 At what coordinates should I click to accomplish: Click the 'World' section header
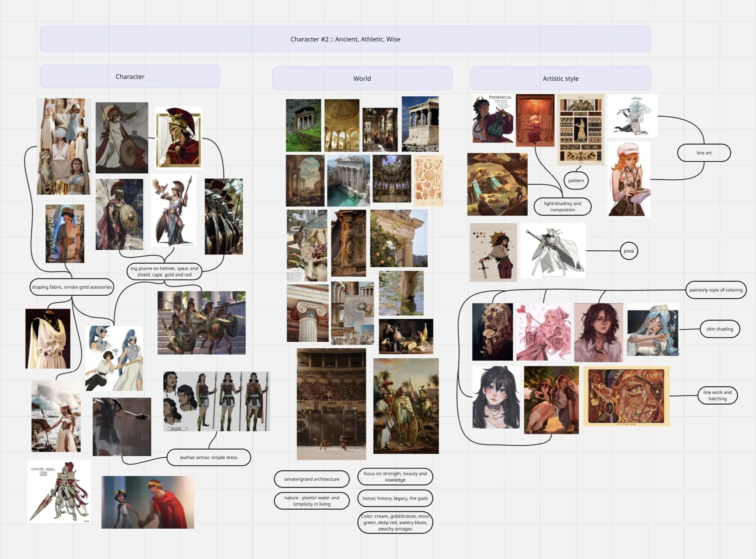[362, 79]
